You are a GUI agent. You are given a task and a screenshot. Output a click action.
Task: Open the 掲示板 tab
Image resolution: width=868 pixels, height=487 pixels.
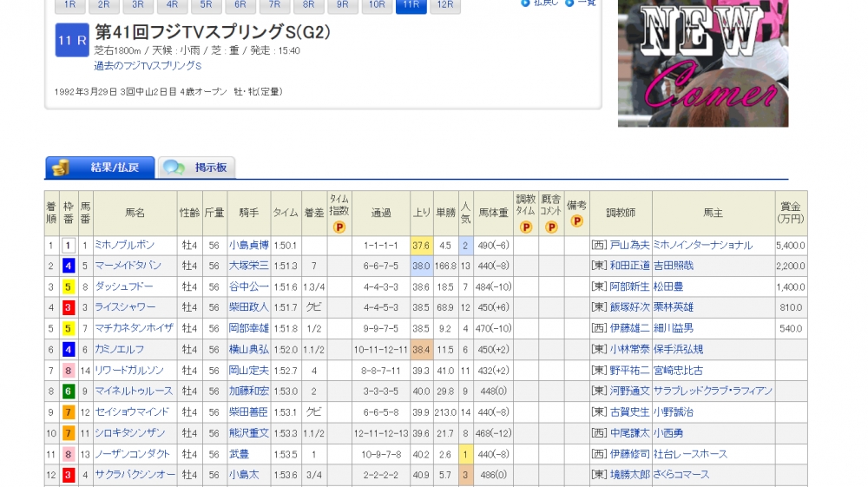(197, 168)
